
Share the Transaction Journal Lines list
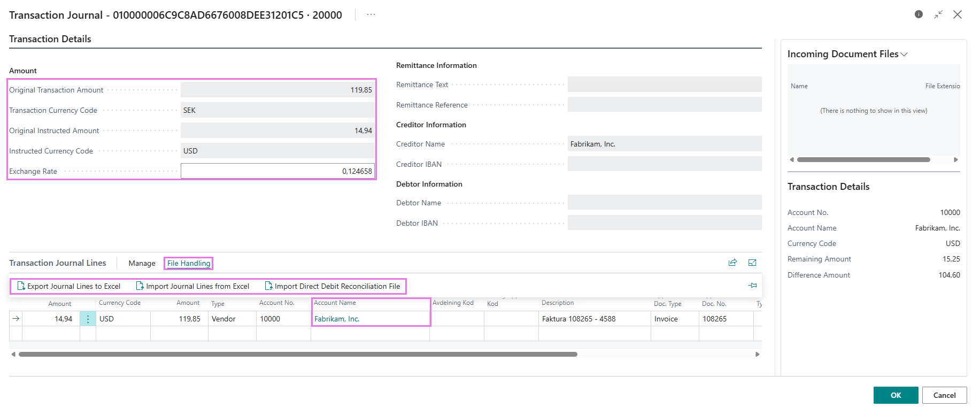pos(732,263)
